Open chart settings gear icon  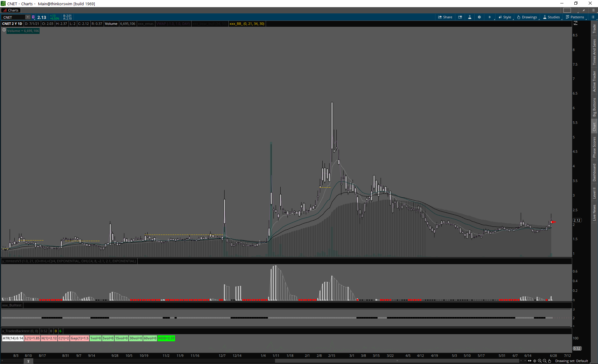click(479, 17)
